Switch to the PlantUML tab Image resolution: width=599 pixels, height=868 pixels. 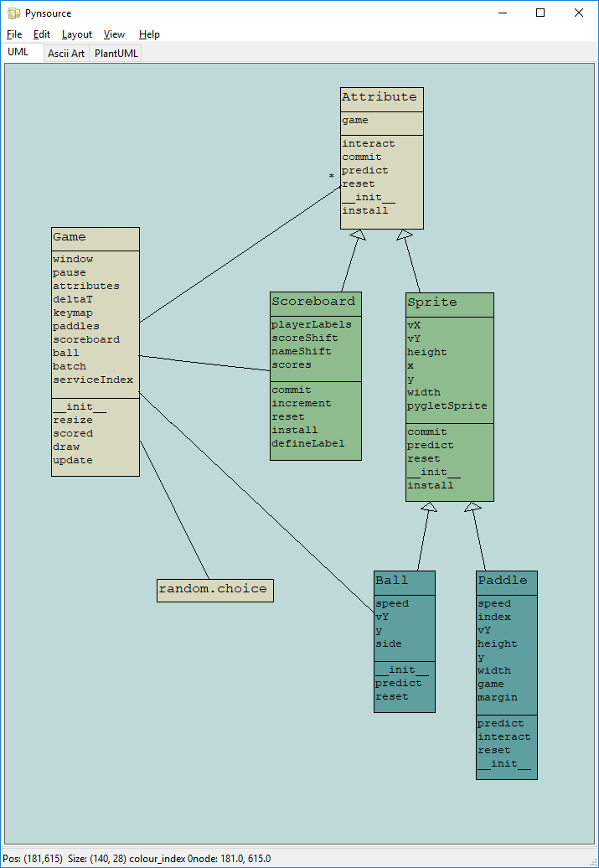(116, 54)
